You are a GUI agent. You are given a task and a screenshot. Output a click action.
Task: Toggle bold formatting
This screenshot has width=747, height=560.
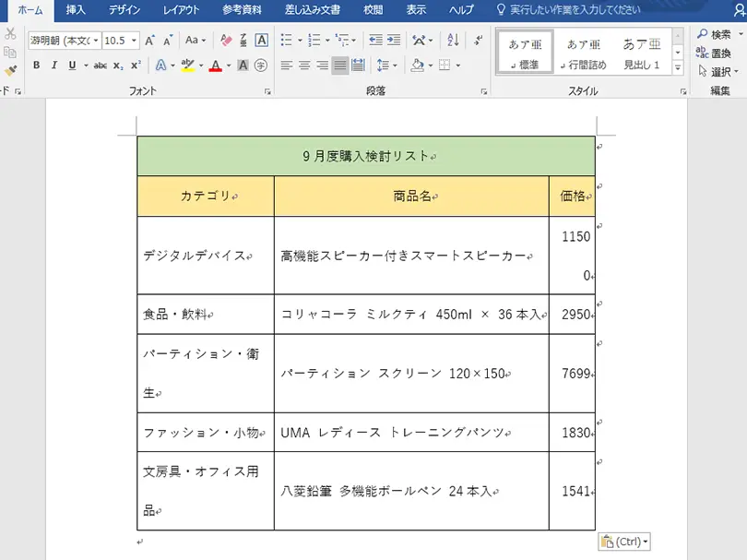36,64
